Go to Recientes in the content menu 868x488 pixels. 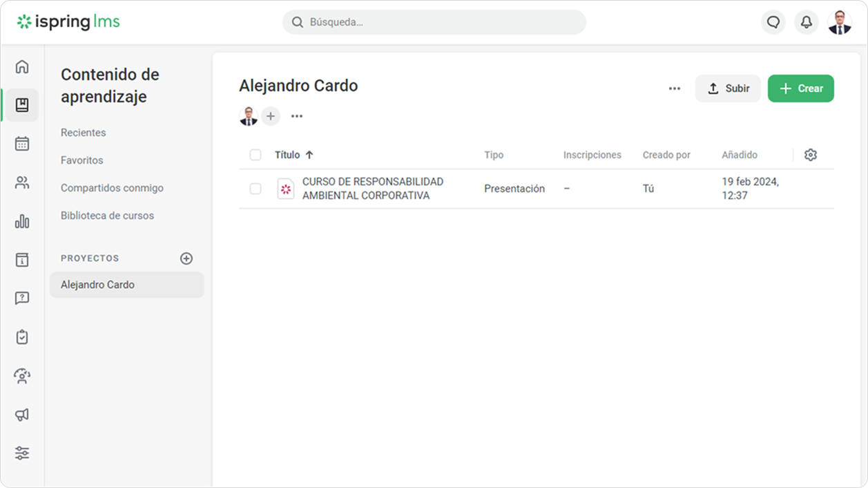(84, 133)
